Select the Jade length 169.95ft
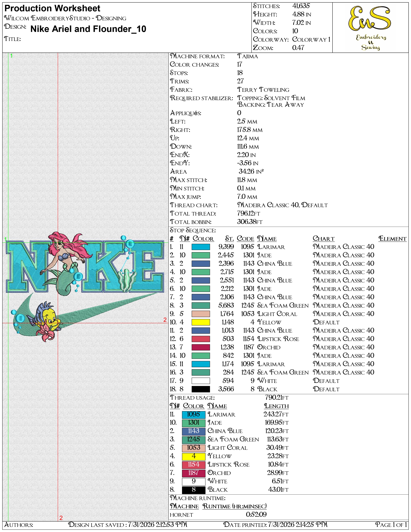The height and width of the screenshot is (532, 411). [277, 423]
